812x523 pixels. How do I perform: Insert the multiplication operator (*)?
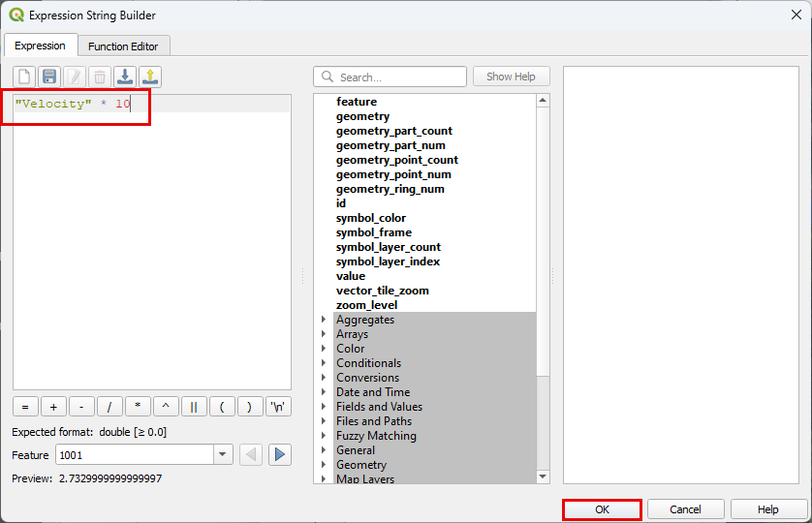pos(138,408)
